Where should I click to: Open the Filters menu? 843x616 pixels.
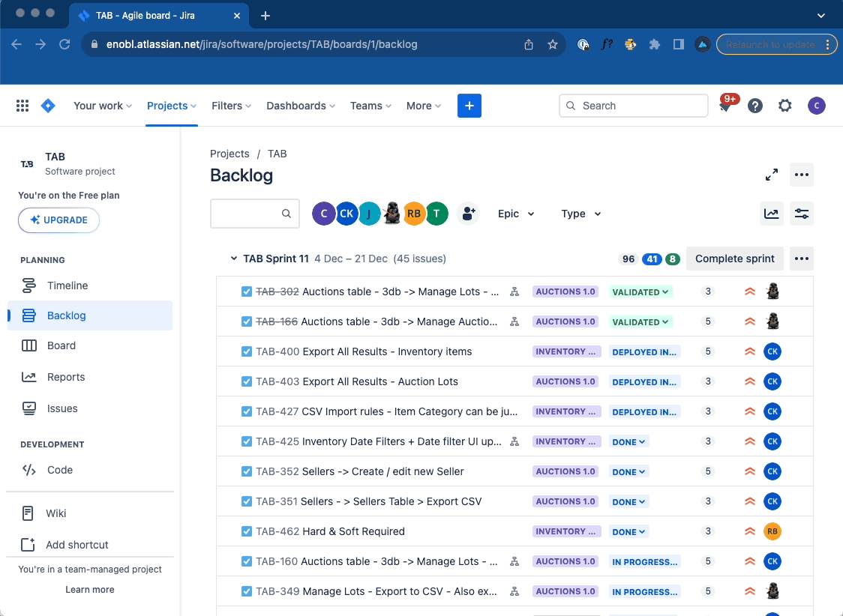coord(231,106)
